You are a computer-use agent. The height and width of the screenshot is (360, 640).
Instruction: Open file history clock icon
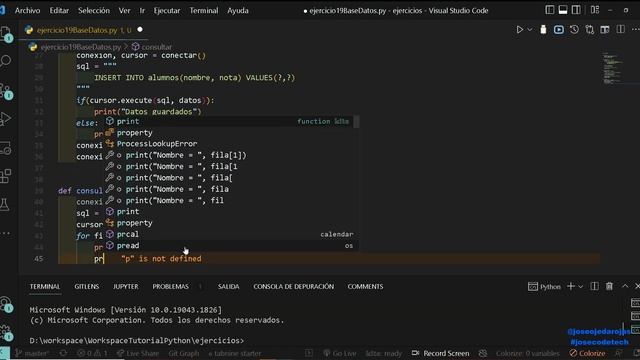coord(574,30)
